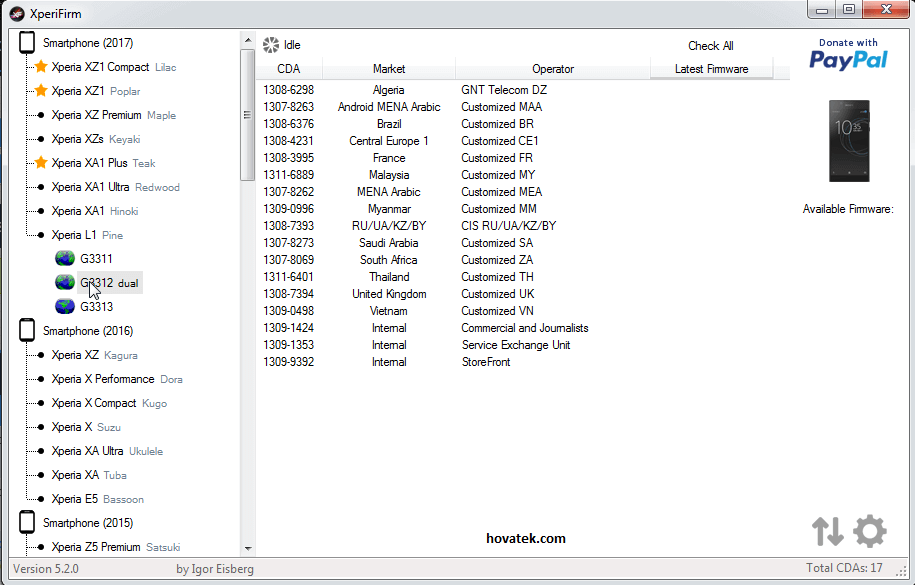Select Xperia Z5 Premium Satsuki
This screenshot has width=915, height=585.
(116, 546)
